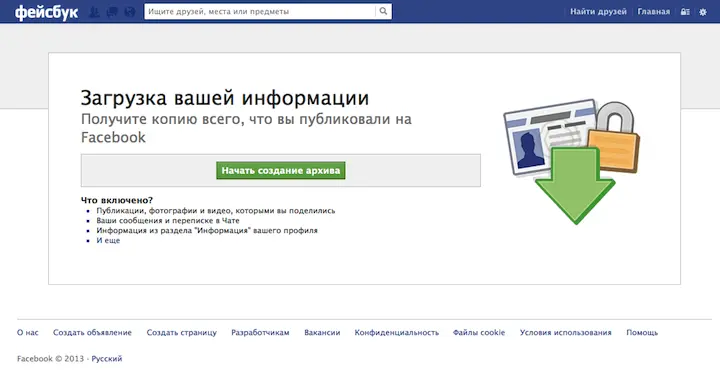Screen dimensions: 720x382
Task: Open the Создать страницу footer link
Action: [x=181, y=332]
